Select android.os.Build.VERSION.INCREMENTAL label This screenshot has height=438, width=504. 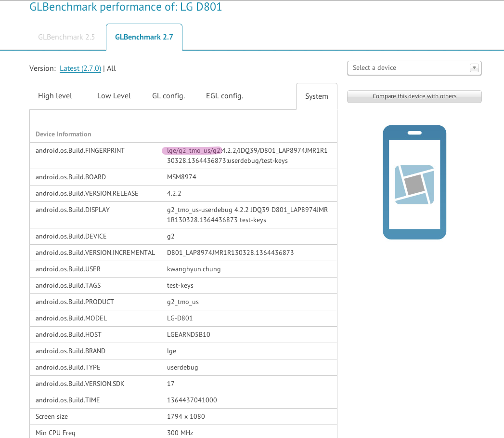[x=95, y=252]
